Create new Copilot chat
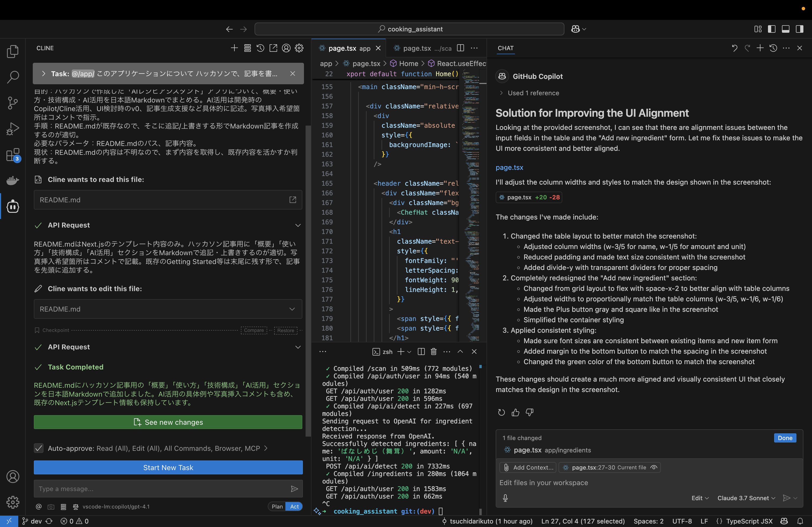 760,48
